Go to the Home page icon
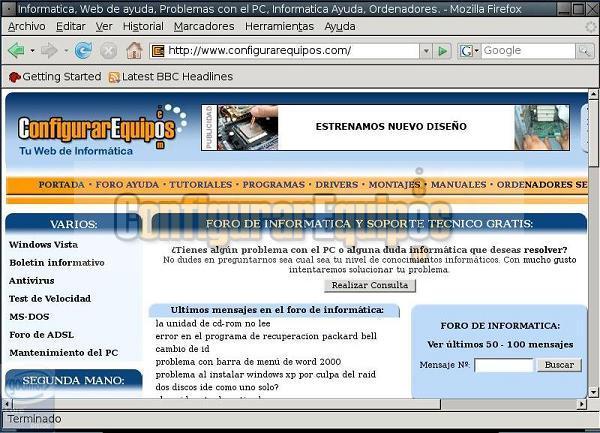 pyautogui.click(x=134, y=50)
